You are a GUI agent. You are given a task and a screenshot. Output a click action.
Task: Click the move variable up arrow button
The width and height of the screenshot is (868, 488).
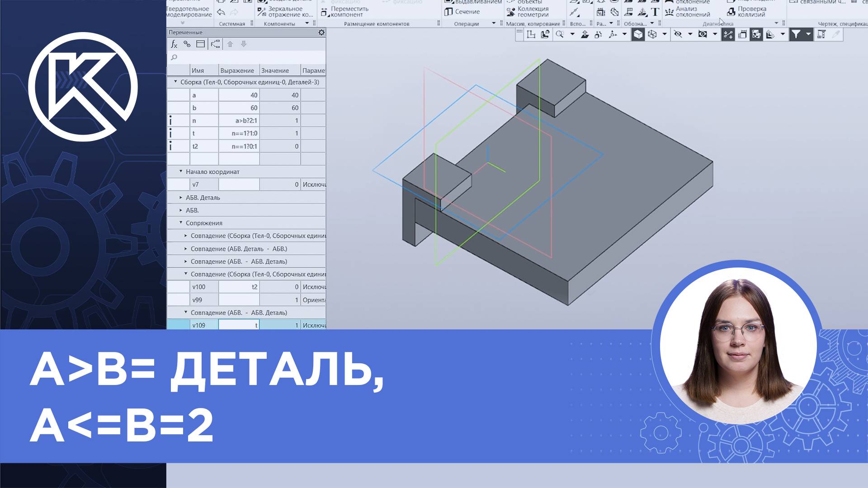tap(231, 44)
